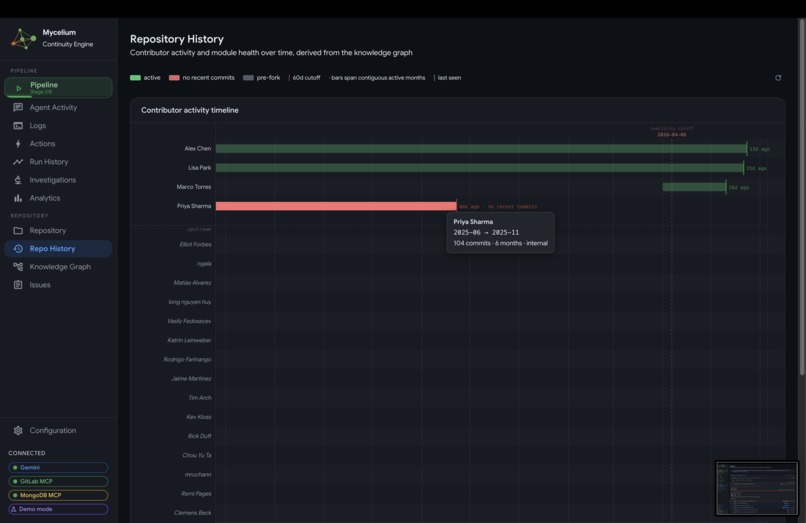
Task: Click the Alex Chen contributor name
Action: point(198,149)
